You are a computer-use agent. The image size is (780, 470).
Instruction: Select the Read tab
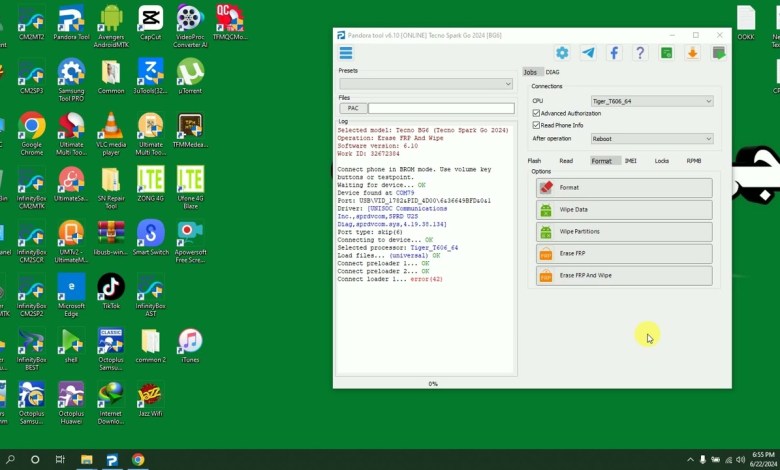[x=566, y=161]
